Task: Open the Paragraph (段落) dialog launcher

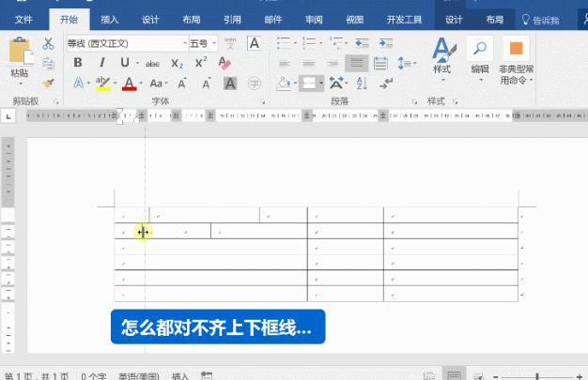Action: point(414,101)
